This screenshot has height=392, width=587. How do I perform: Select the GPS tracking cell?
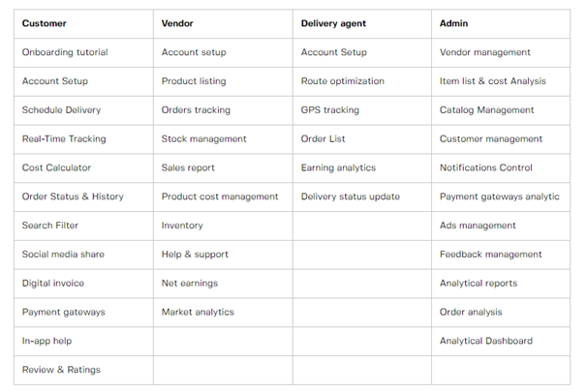[329, 110]
